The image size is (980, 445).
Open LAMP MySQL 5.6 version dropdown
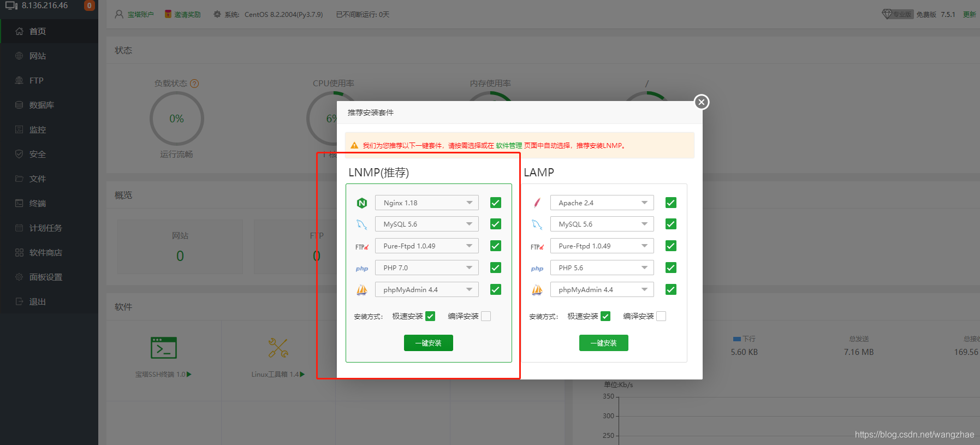tap(602, 224)
